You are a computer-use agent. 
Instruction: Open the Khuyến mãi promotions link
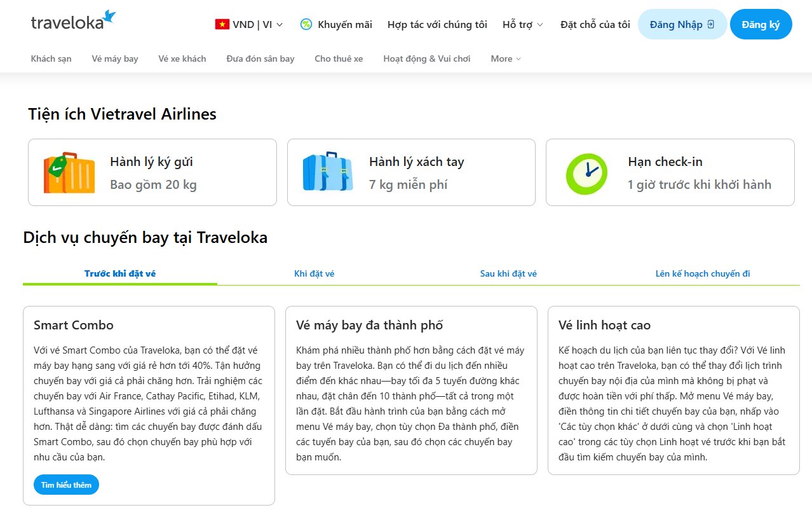click(x=336, y=25)
